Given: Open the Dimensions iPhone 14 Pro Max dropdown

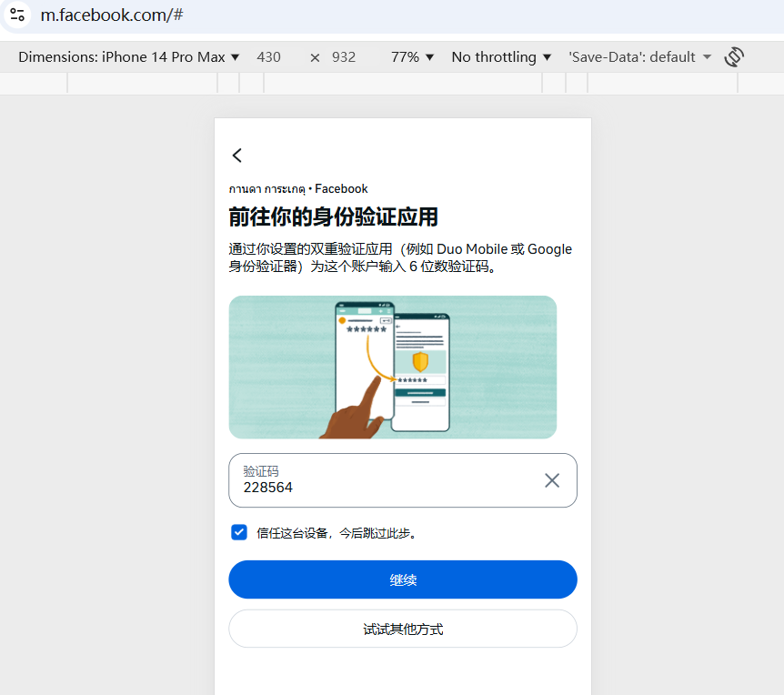Looking at the screenshot, I should point(128,57).
